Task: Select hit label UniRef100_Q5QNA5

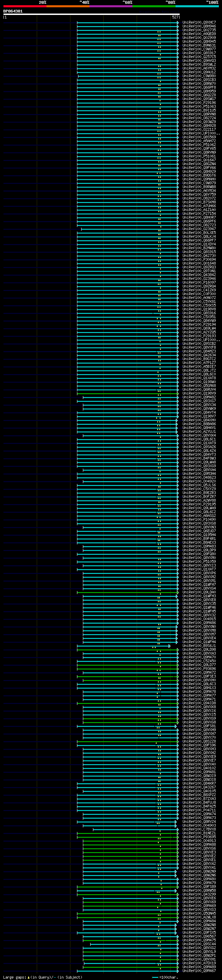Action: coord(199,913)
